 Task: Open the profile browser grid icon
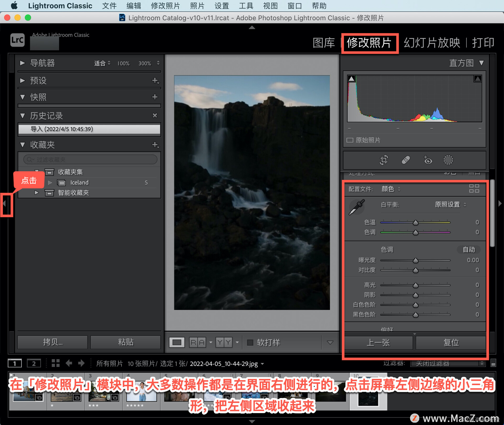pos(474,189)
